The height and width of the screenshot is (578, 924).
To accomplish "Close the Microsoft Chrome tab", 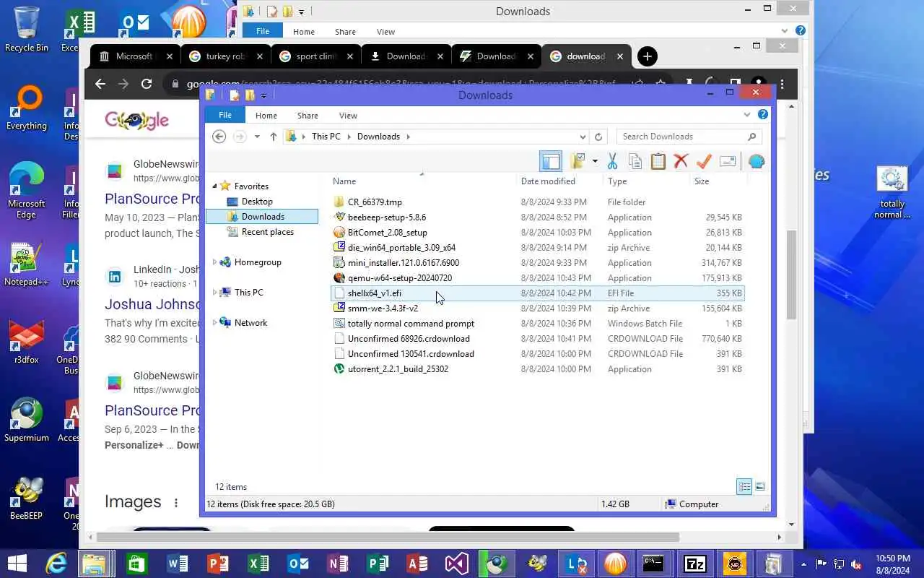I will (170, 56).
